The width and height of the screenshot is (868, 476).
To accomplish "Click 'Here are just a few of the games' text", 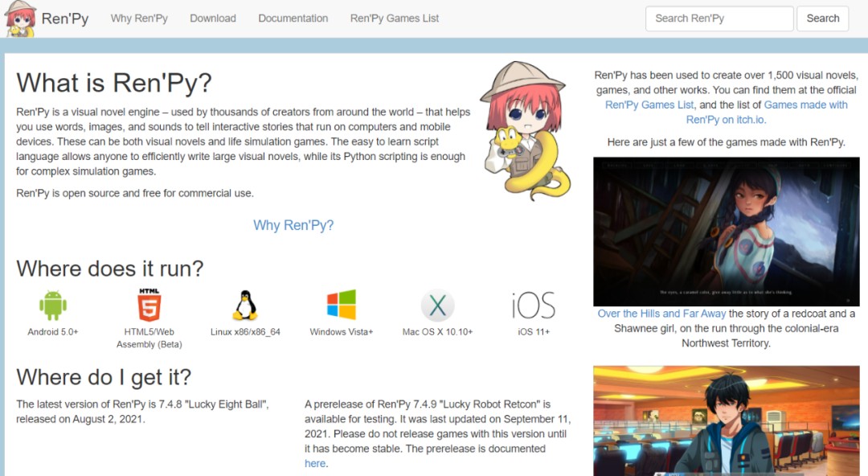I will (727, 142).
